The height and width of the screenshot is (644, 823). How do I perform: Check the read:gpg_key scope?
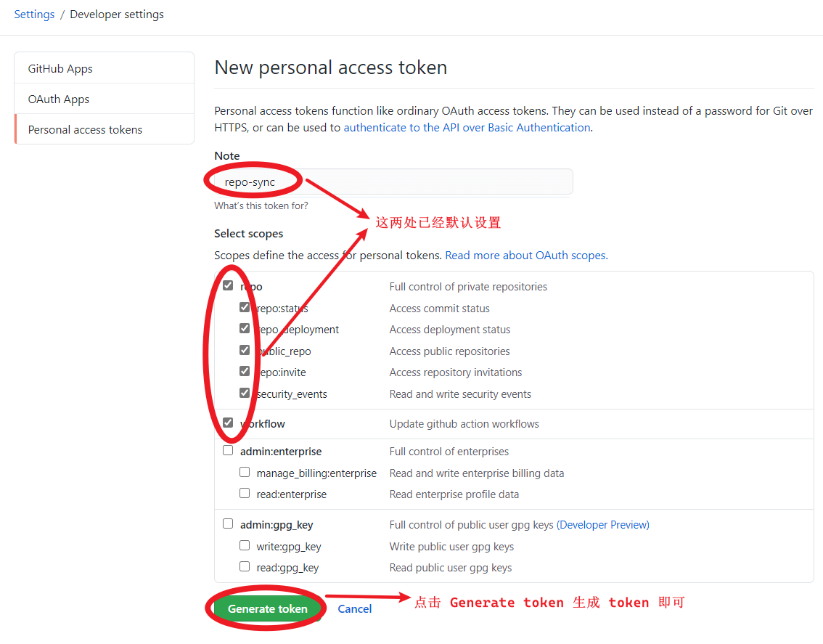[245, 567]
